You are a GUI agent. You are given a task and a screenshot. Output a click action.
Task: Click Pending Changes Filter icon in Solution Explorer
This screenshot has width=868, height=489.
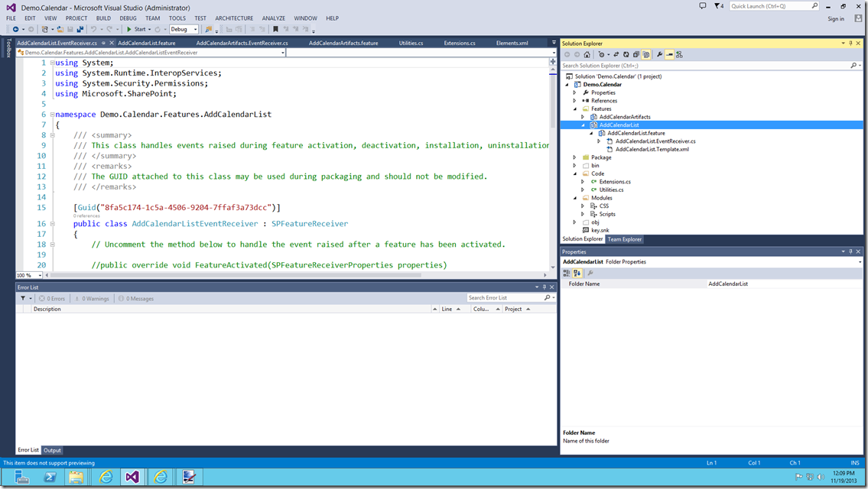pyautogui.click(x=601, y=54)
